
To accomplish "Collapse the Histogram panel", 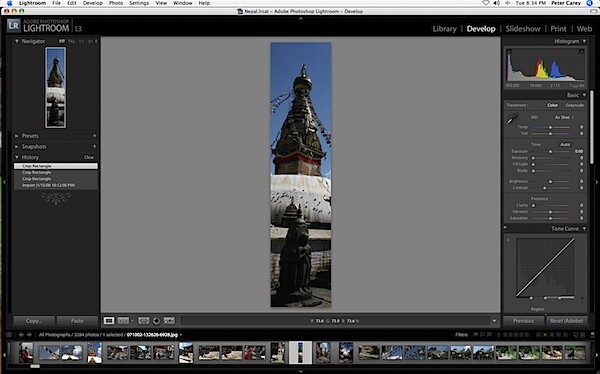I will [x=584, y=41].
